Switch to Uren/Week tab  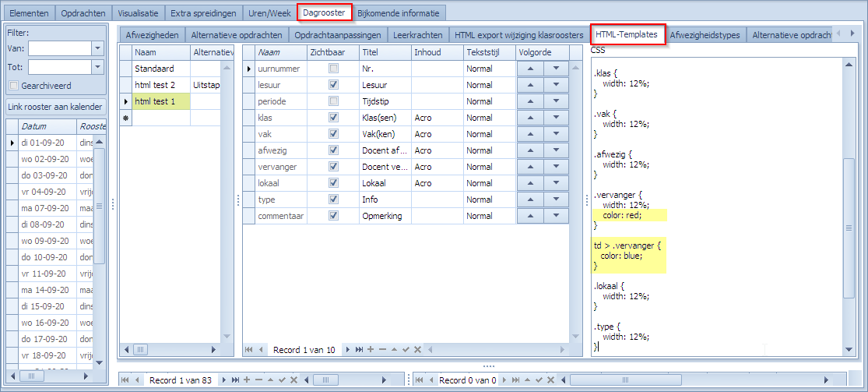click(269, 12)
